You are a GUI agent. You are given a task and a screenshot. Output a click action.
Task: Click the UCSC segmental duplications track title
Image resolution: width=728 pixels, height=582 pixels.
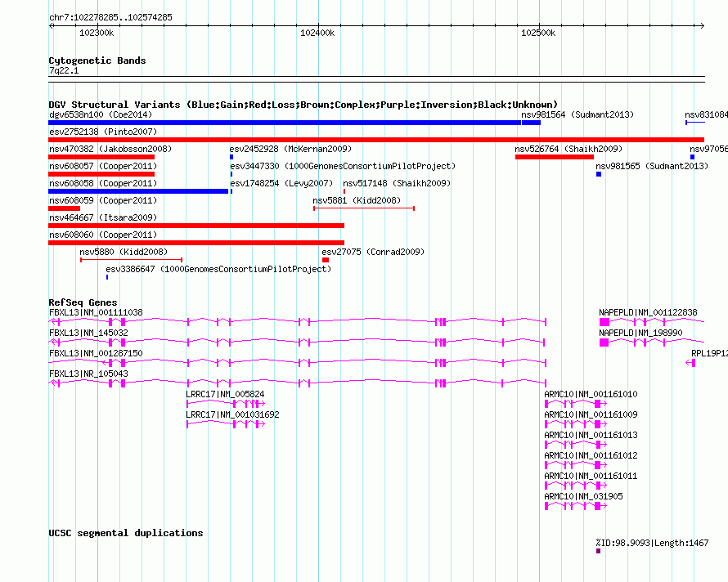tap(126, 533)
